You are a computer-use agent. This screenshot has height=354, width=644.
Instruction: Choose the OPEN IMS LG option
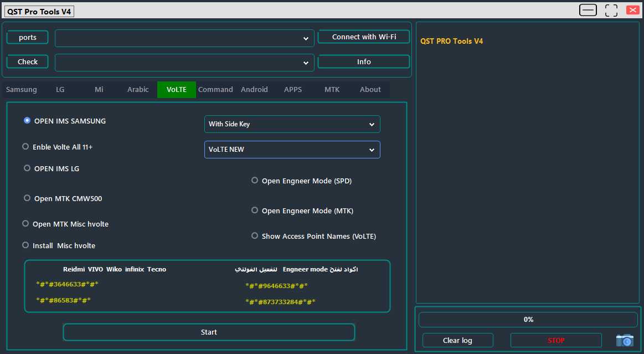click(27, 168)
